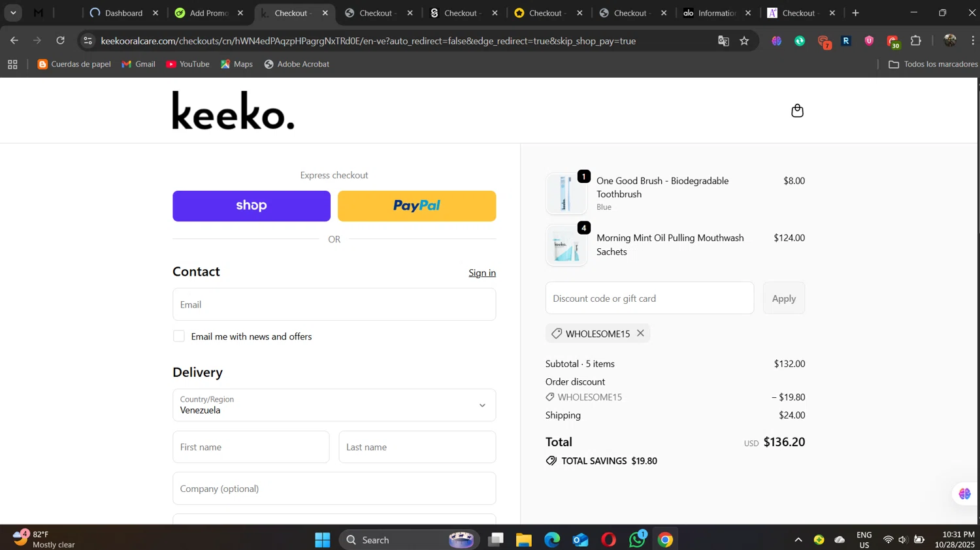Open the Gmail bookmark
The image size is (980, 550).
[x=139, y=64]
